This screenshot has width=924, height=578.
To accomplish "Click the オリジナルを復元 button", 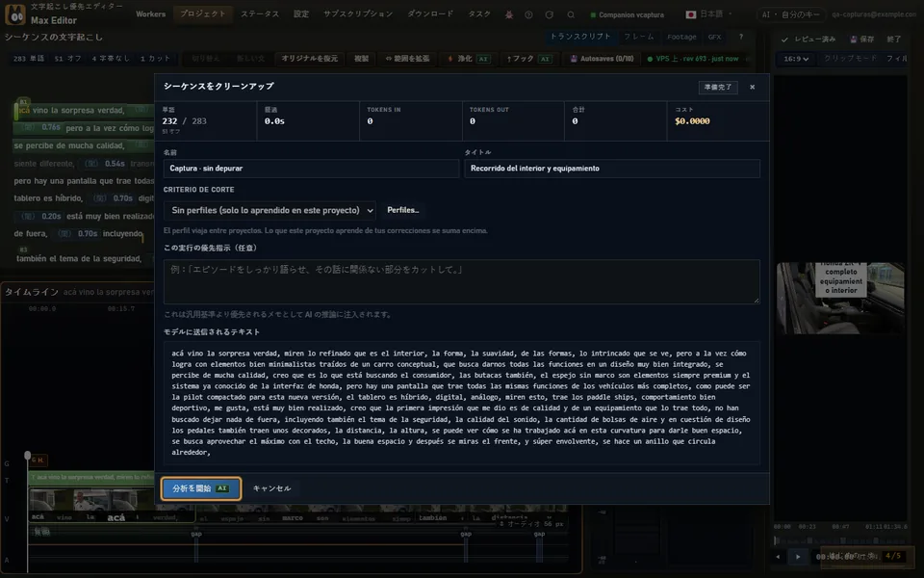I will coord(309,59).
